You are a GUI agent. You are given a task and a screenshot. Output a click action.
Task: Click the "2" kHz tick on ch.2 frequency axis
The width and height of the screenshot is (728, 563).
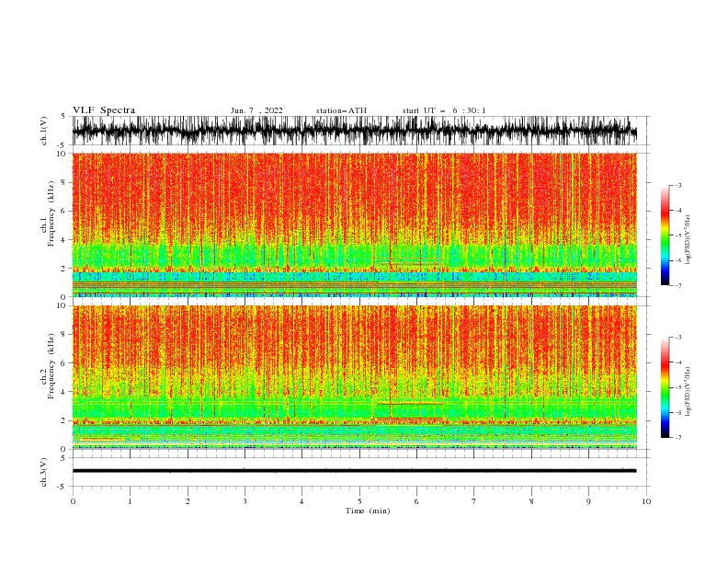pyautogui.click(x=64, y=420)
